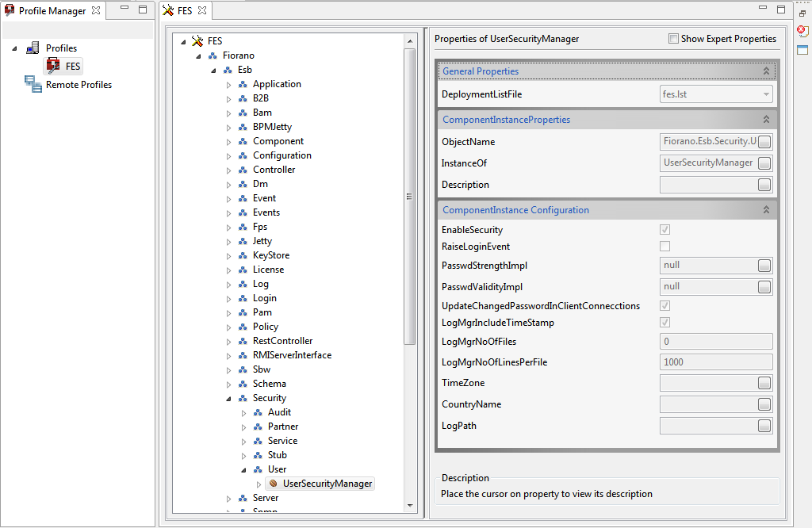The image size is (812, 528).
Task: Click the ellipsis button beside PasswdStrengthImpl
Action: 764,266
